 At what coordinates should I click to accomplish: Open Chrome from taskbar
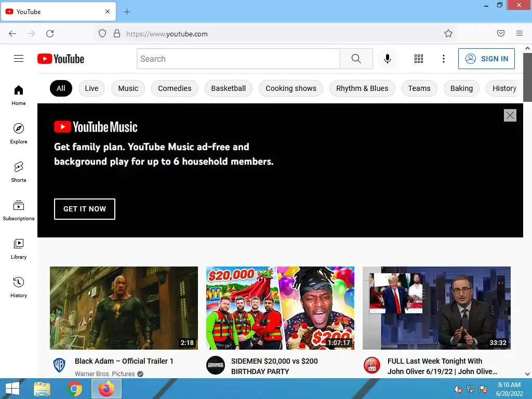(74, 389)
